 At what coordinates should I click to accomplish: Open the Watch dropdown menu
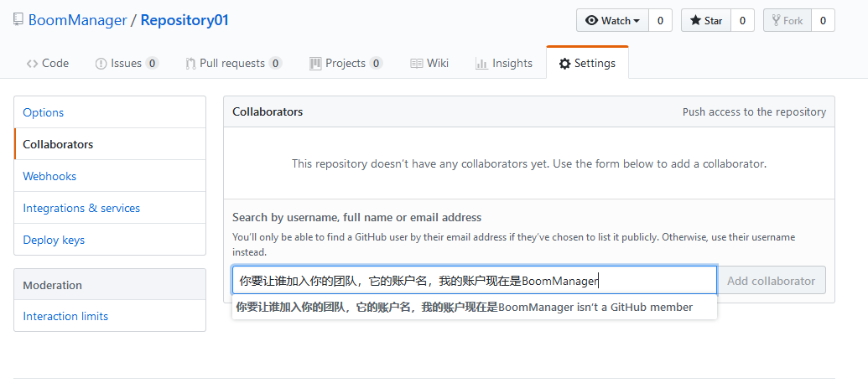click(x=613, y=20)
